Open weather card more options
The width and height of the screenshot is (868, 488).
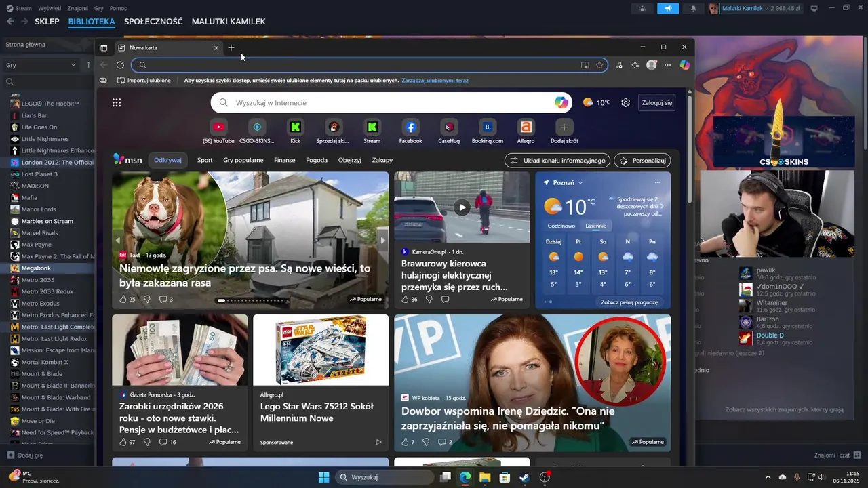tap(657, 183)
